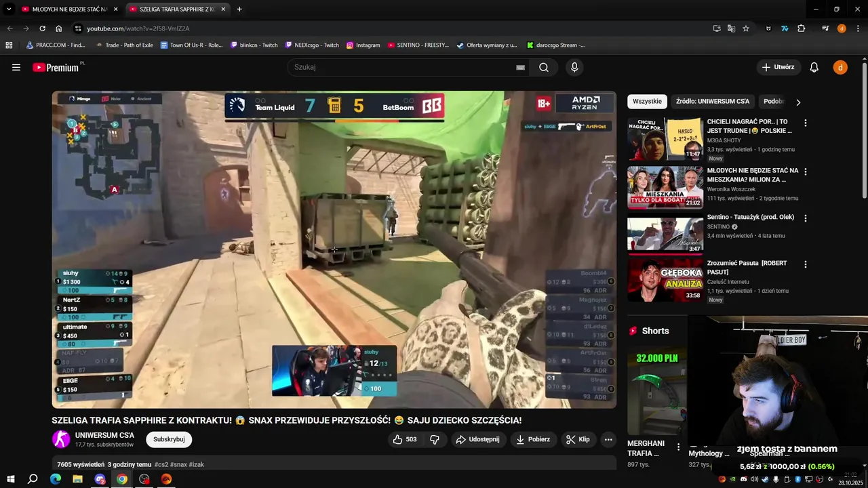Start voice search with the microphone
Viewport: 868px width, 488px height.
click(574, 67)
